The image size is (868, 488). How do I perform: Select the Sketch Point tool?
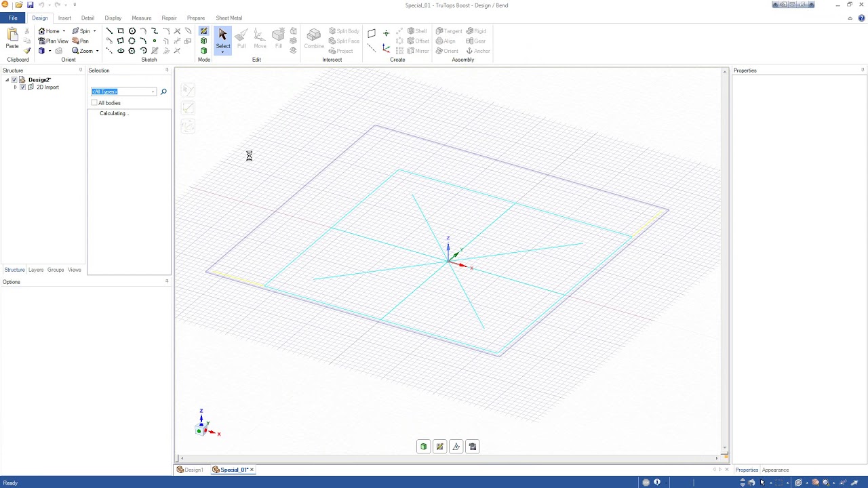[x=155, y=41]
